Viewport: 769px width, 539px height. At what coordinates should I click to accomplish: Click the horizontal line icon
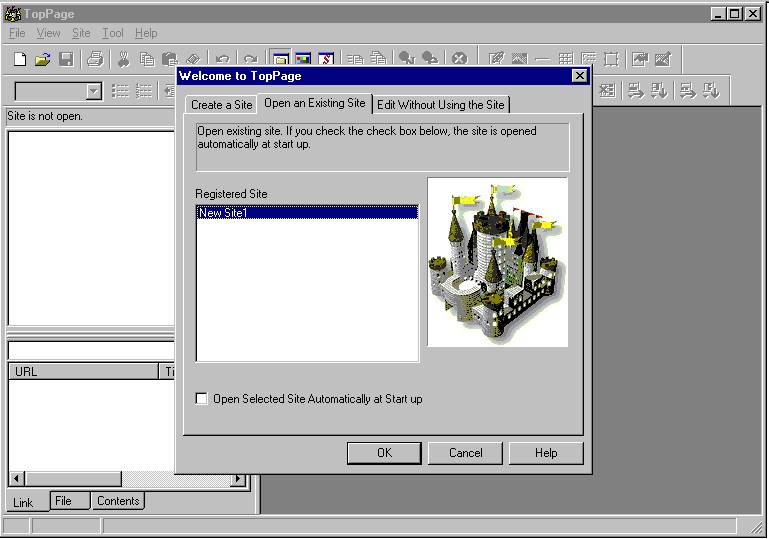[x=542, y=59]
